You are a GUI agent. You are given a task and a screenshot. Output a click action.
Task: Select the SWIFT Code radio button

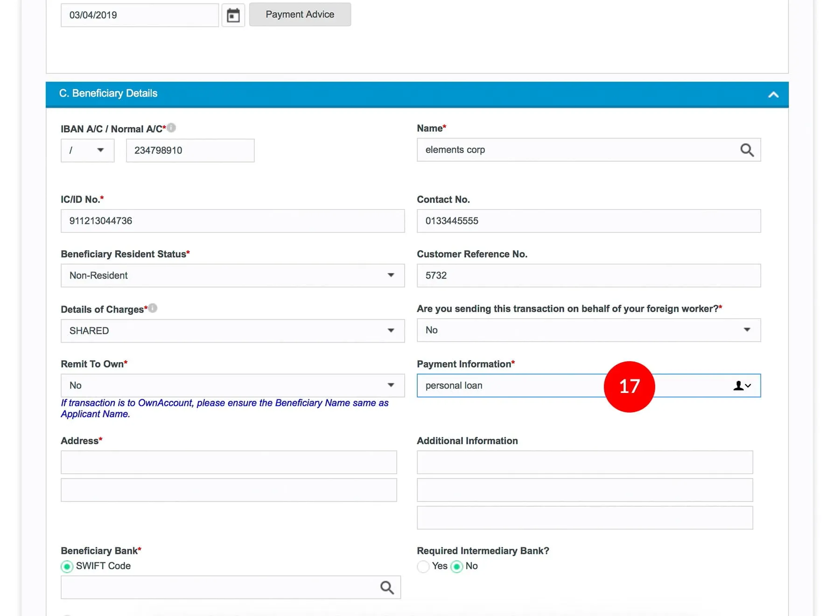[67, 566]
